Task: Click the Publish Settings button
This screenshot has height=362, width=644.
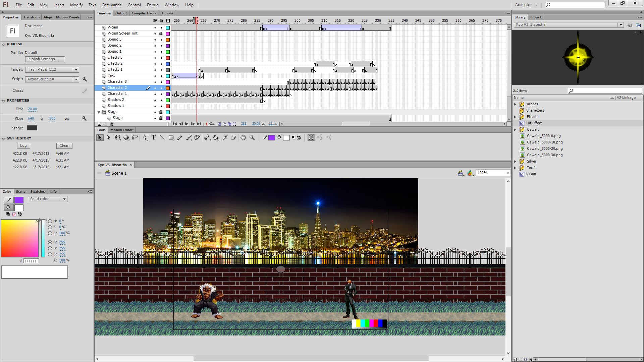Action: pos(45,59)
